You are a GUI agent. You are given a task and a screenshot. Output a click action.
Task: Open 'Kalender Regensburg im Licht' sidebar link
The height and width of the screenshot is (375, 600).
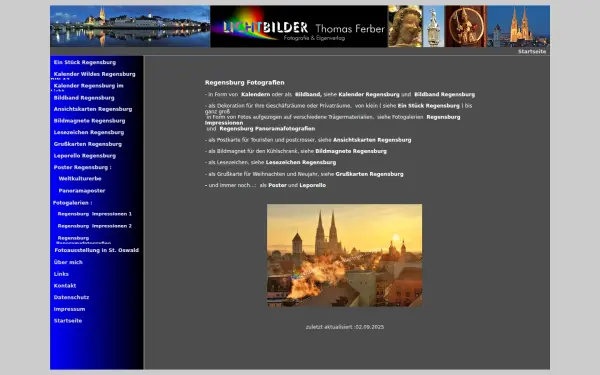(x=88, y=86)
